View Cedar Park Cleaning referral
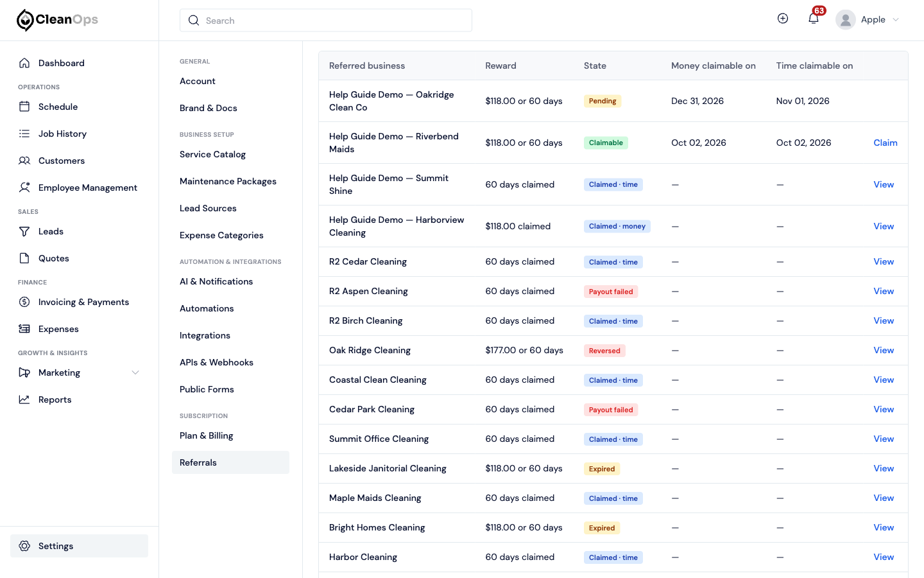Viewport: 924px width, 578px height. (884, 409)
